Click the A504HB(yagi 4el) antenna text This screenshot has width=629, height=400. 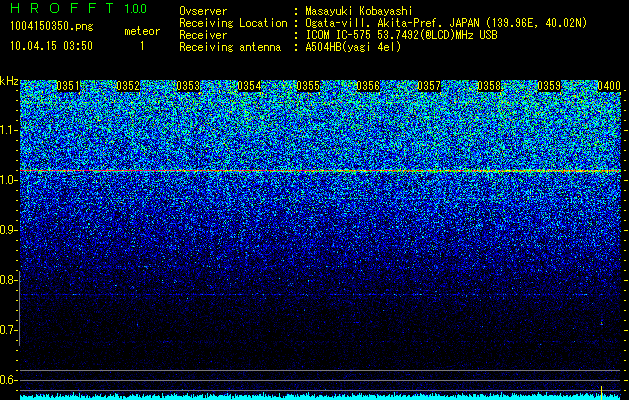pyautogui.click(x=353, y=47)
